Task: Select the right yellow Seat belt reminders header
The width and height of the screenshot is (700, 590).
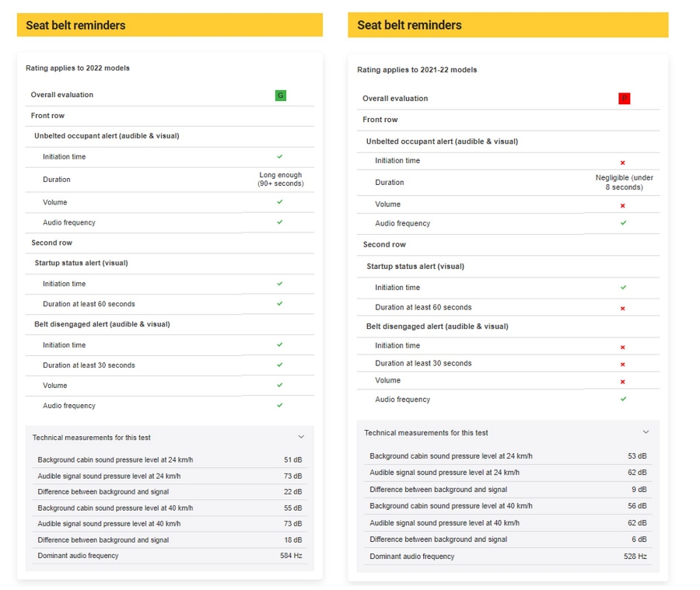Action: [508, 25]
